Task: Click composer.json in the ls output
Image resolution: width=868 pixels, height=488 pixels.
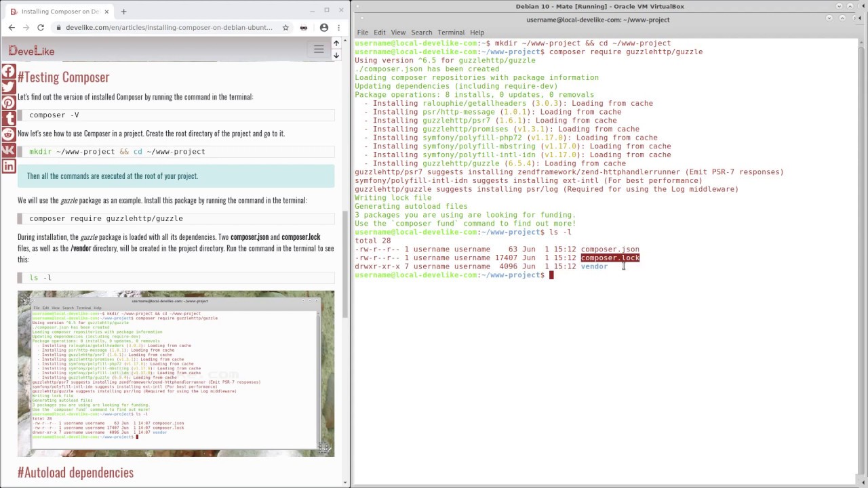Action: pos(610,249)
